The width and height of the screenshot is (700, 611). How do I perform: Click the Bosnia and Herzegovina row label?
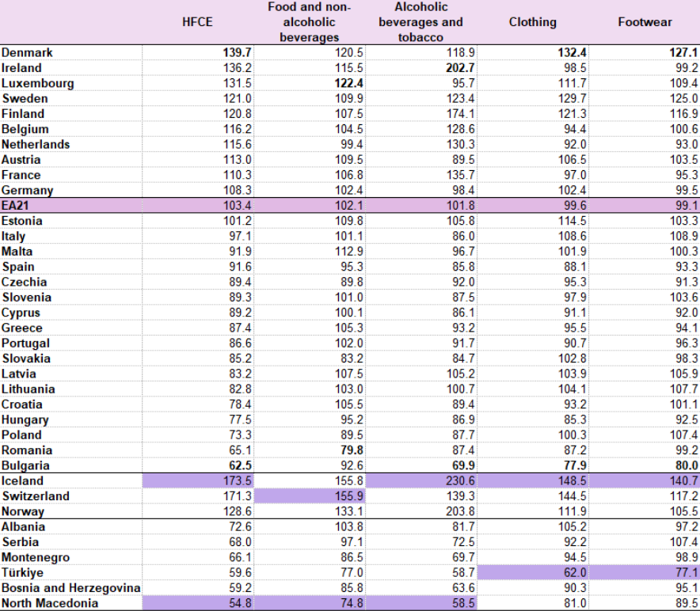(x=70, y=588)
